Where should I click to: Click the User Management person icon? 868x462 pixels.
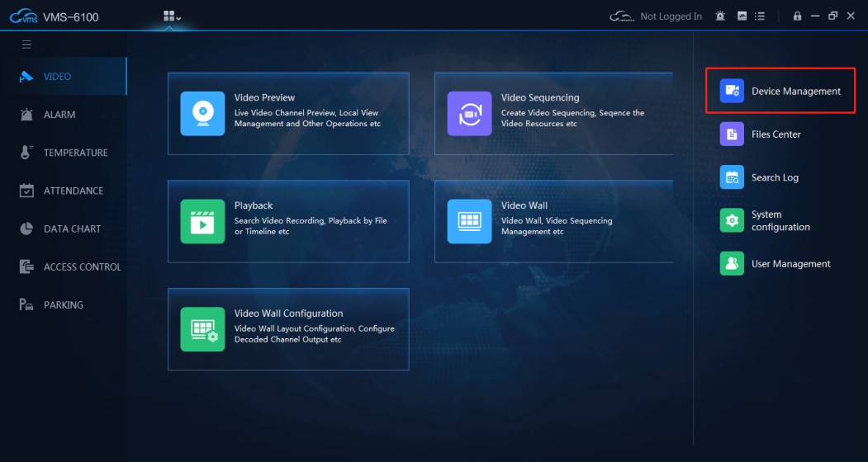(x=732, y=264)
